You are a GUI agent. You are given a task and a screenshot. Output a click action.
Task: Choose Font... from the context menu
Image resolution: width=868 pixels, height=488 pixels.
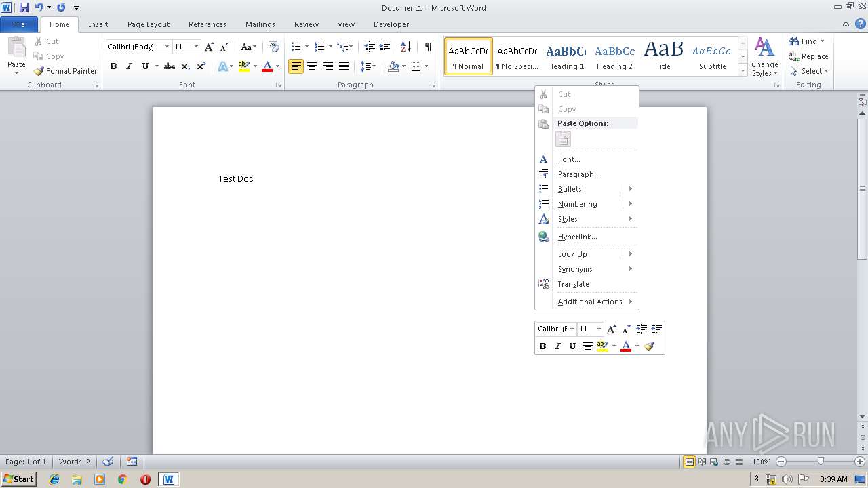click(x=587, y=159)
